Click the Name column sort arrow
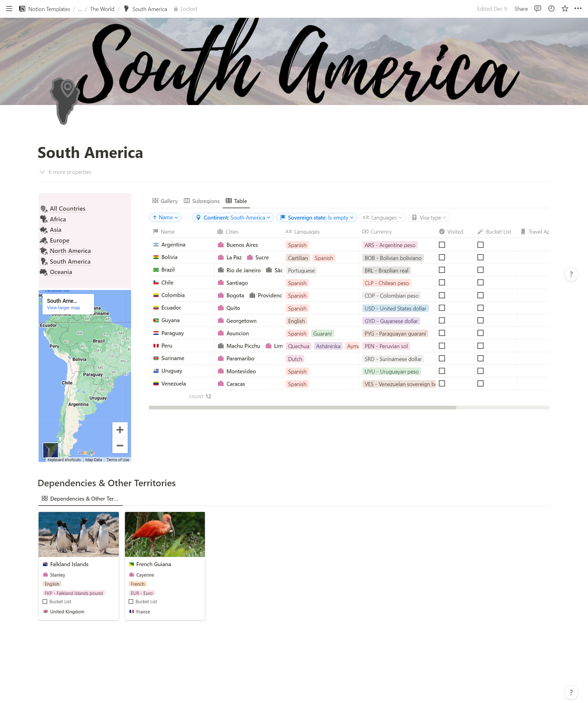588x703 pixels. (x=157, y=217)
